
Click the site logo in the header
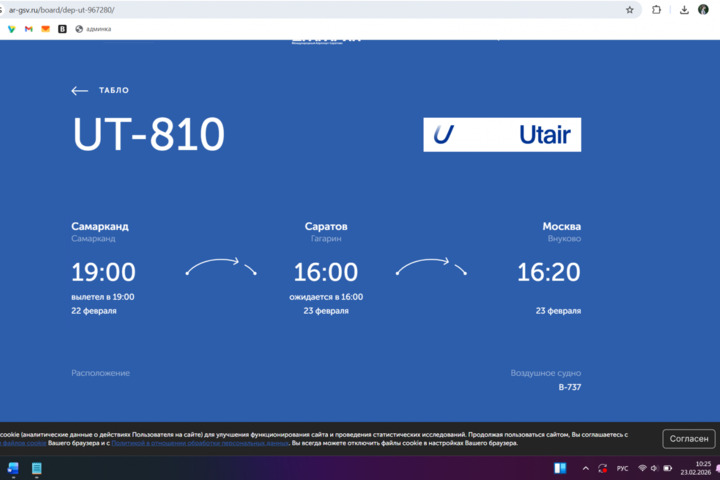(326, 38)
